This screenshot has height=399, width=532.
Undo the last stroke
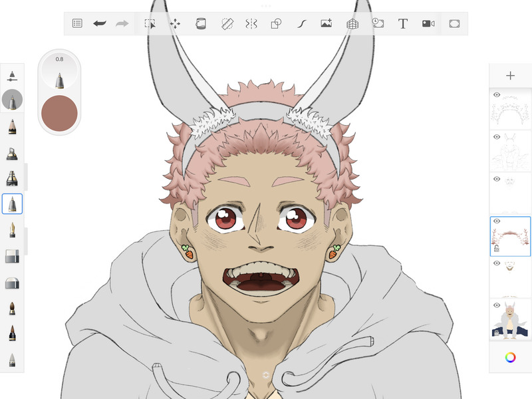100,23
